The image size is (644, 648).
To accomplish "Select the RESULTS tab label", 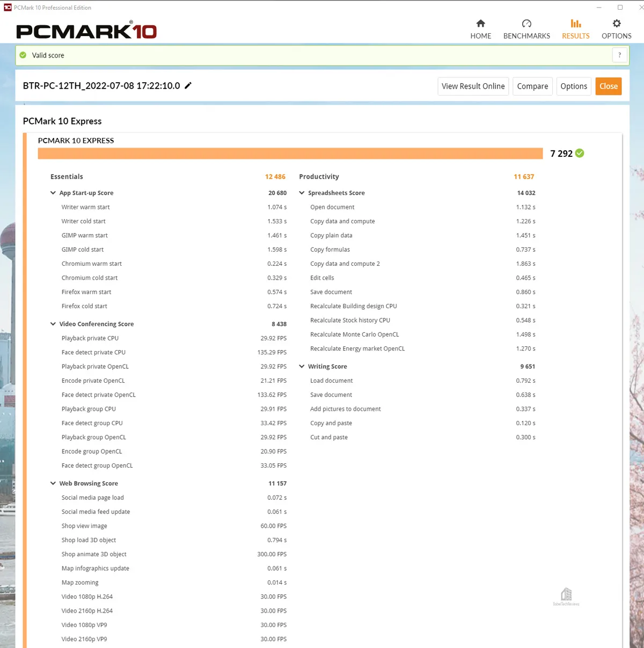I will 576,36.
